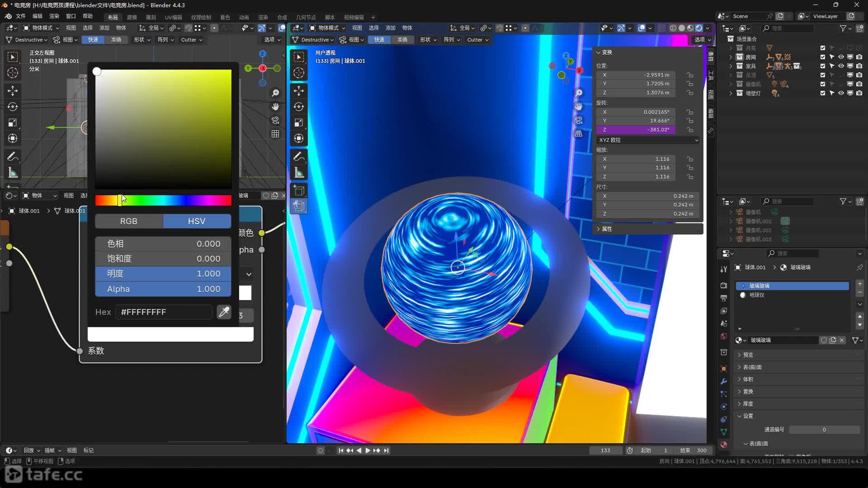The height and width of the screenshot is (488, 868).
Task: Hide the 房间 collection with eye icon
Action: point(841,57)
